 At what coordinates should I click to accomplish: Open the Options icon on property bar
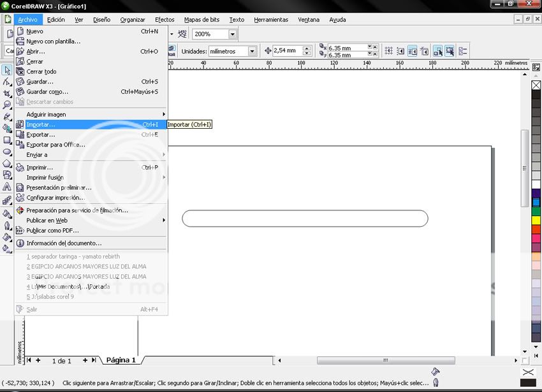point(463,51)
